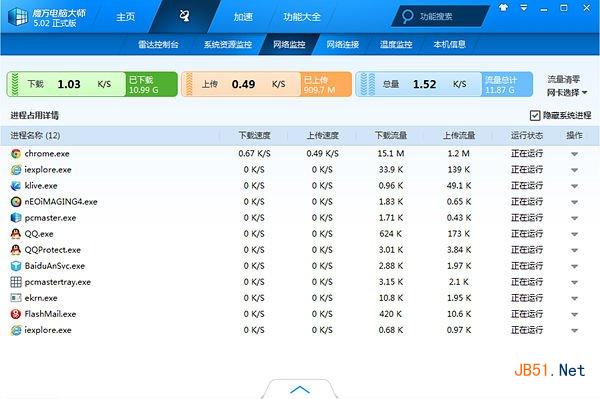
Task: Click the chrome.exe process icon
Action: (x=16, y=154)
